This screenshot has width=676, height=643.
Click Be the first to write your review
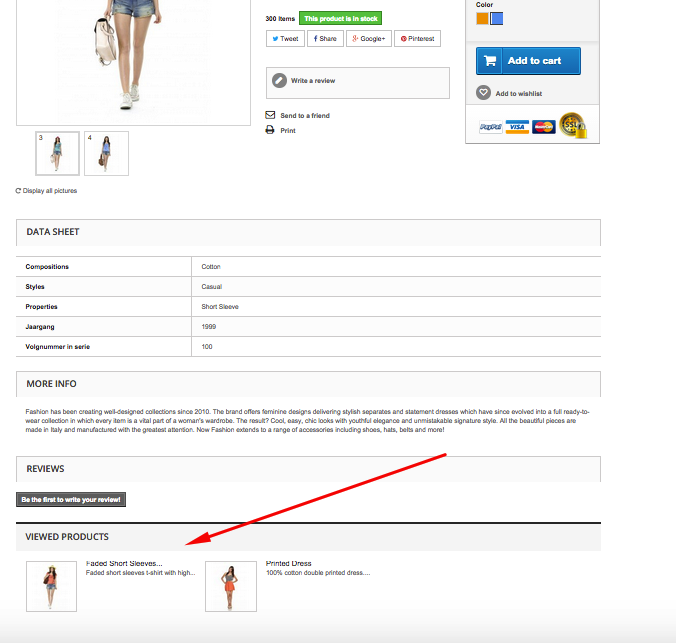pos(71,499)
